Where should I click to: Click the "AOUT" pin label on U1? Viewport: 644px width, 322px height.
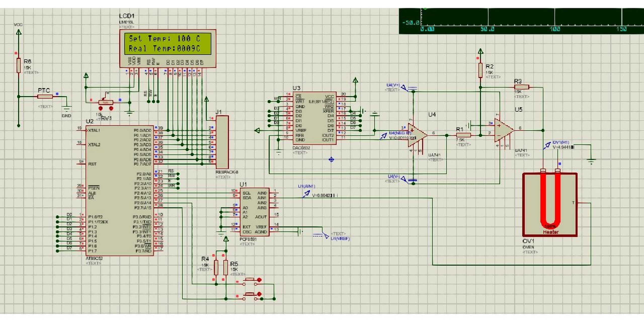click(261, 217)
